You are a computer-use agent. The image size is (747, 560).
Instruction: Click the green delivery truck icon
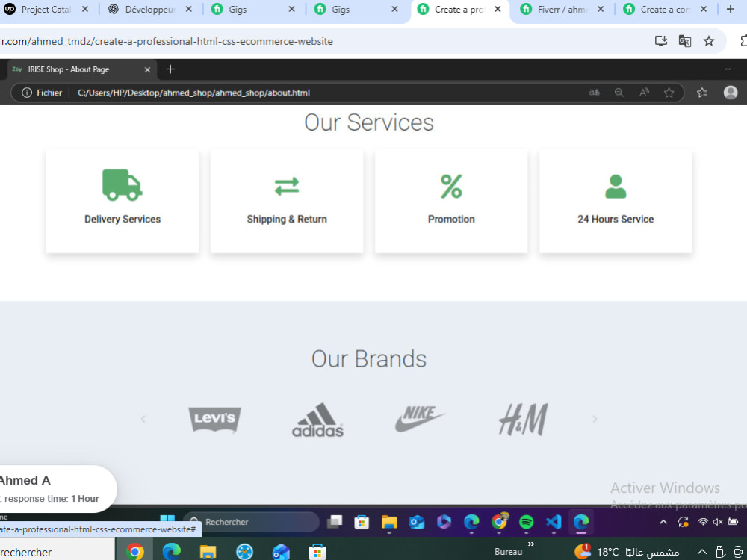point(123,184)
